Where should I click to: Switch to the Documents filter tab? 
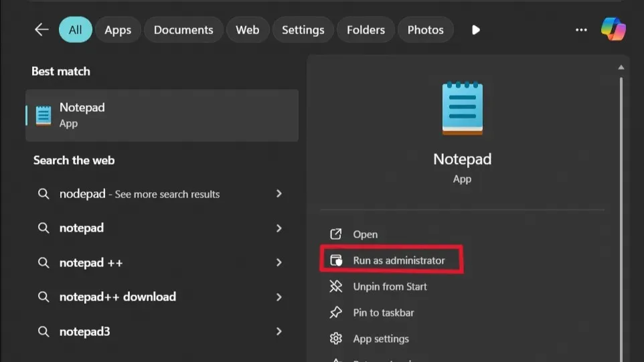[183, 29]
